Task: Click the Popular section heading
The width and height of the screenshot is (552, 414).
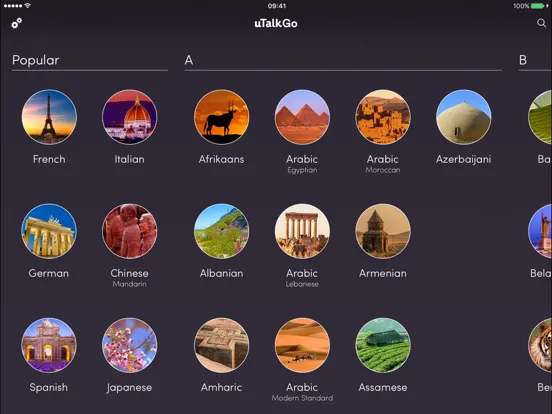Action: point(36,61)
